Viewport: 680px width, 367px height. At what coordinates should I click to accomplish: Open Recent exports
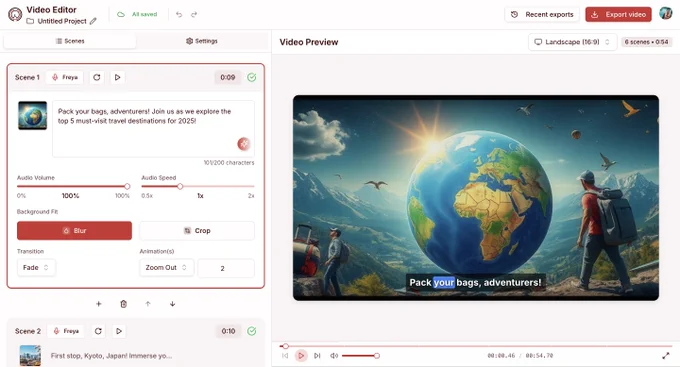click(x=542, y=14)
